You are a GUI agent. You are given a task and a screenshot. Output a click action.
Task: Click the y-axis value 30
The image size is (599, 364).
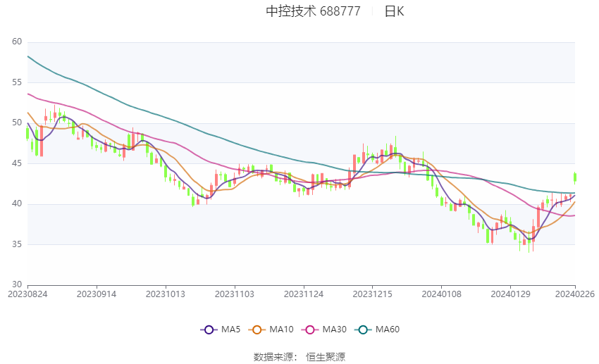click(x=17, y=284)
